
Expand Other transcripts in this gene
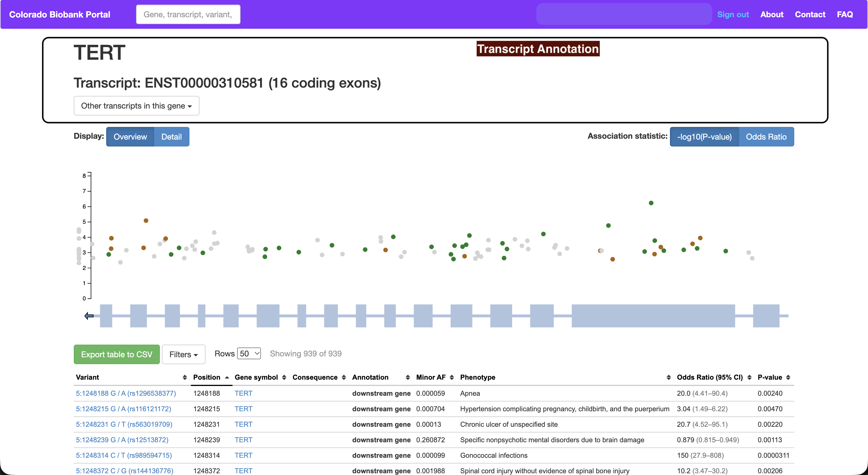136,106
